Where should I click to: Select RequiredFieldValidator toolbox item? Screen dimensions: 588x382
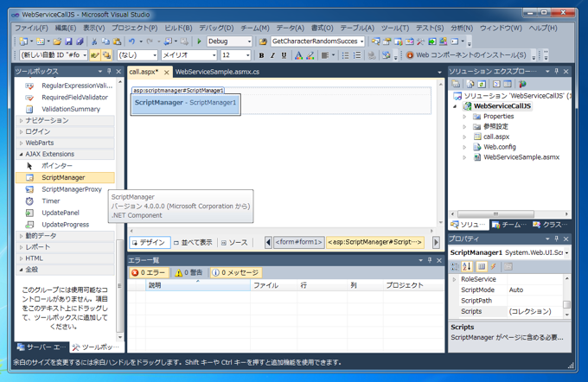coord(65,98)
